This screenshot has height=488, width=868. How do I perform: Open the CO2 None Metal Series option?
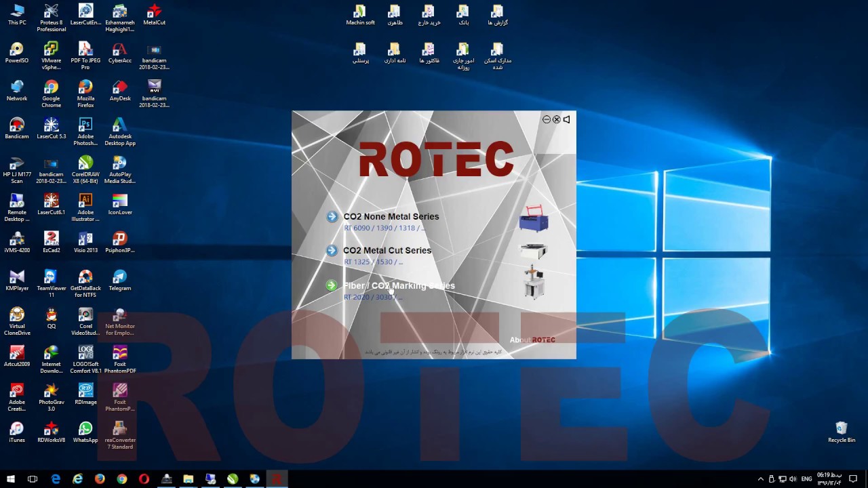pos(391,217)
